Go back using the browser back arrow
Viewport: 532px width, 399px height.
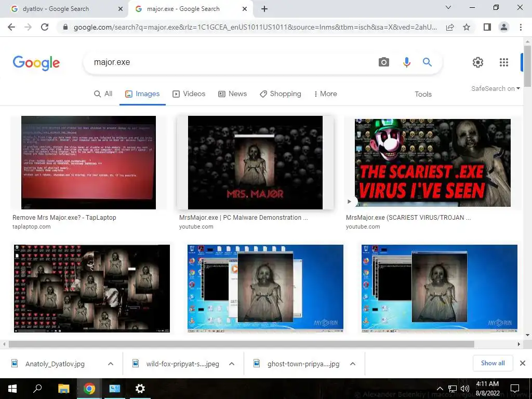(11, 27)
